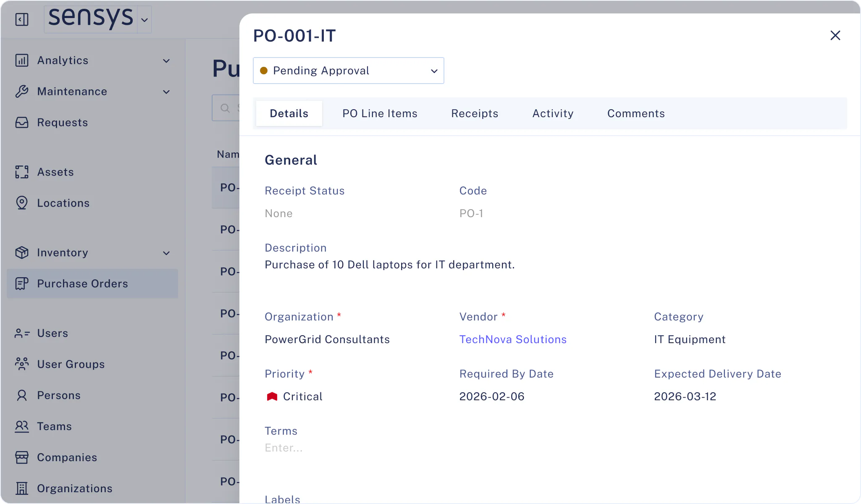Open the Requests sidebar item

tap(92, 123)
